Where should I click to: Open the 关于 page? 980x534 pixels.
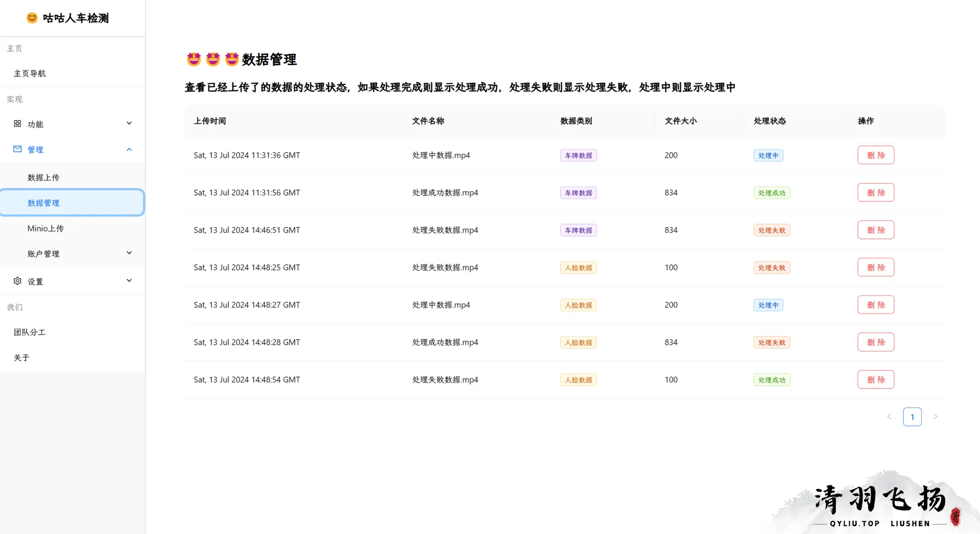click(22, 357)
